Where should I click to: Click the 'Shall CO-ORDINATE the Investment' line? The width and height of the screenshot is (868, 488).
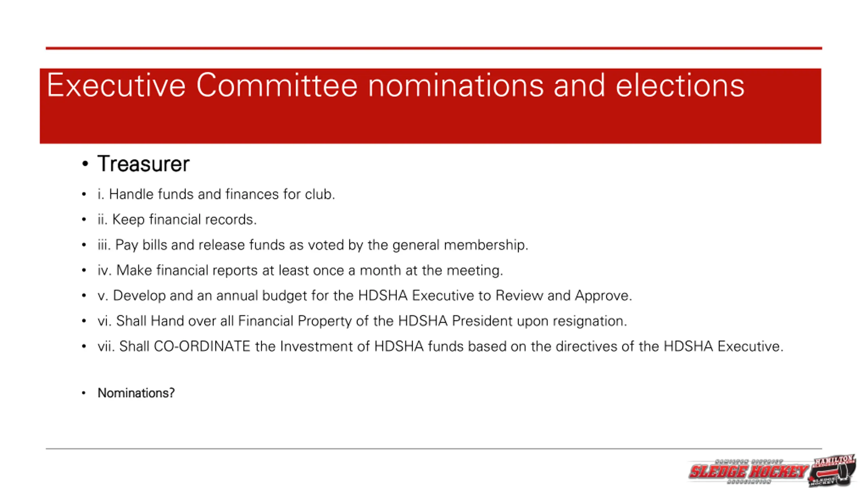click(x=440, y=346)
